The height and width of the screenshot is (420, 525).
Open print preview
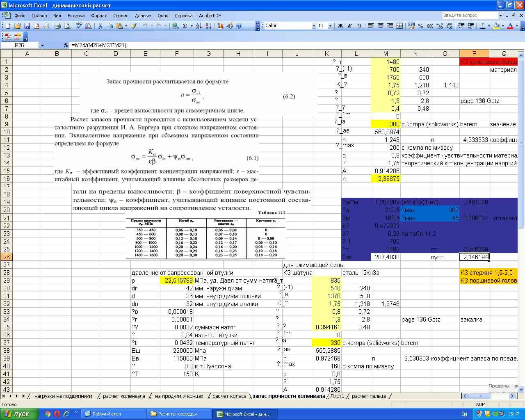point(67,25)
